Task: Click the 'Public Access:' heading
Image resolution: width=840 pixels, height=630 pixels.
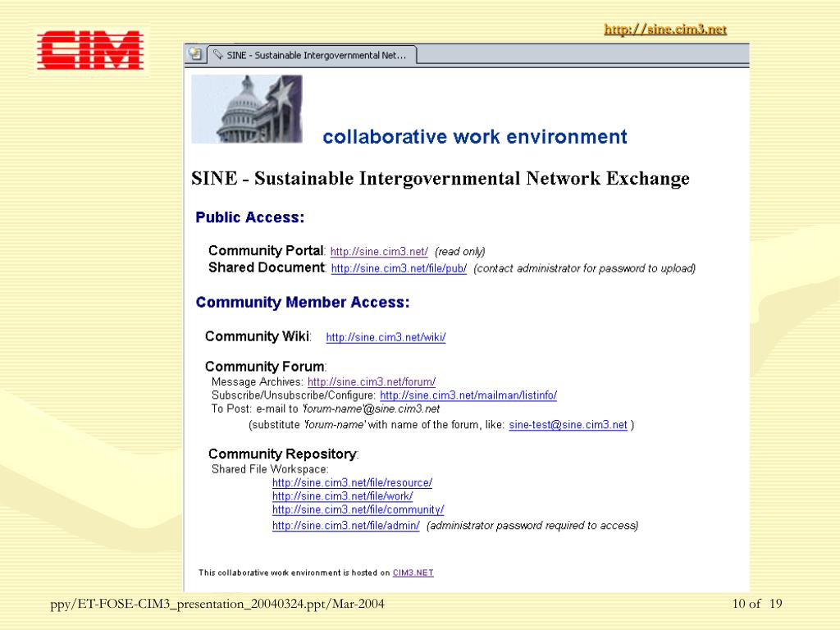Action: [249, 217]
